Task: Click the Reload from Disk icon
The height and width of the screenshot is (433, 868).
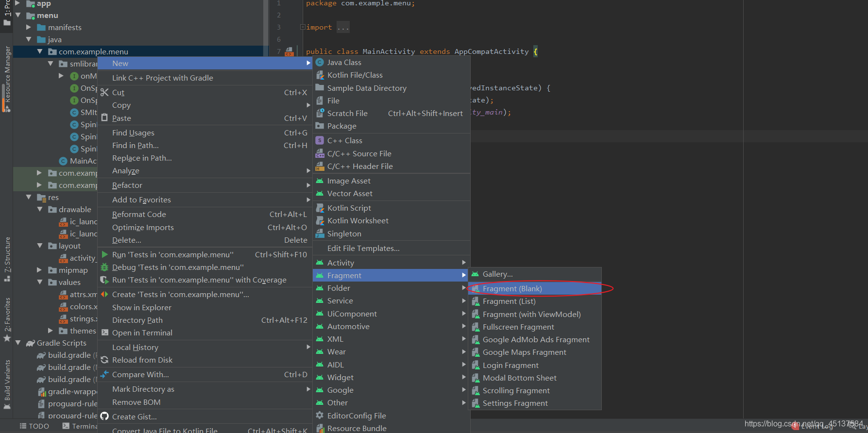Action: click(x=104, y=360)
